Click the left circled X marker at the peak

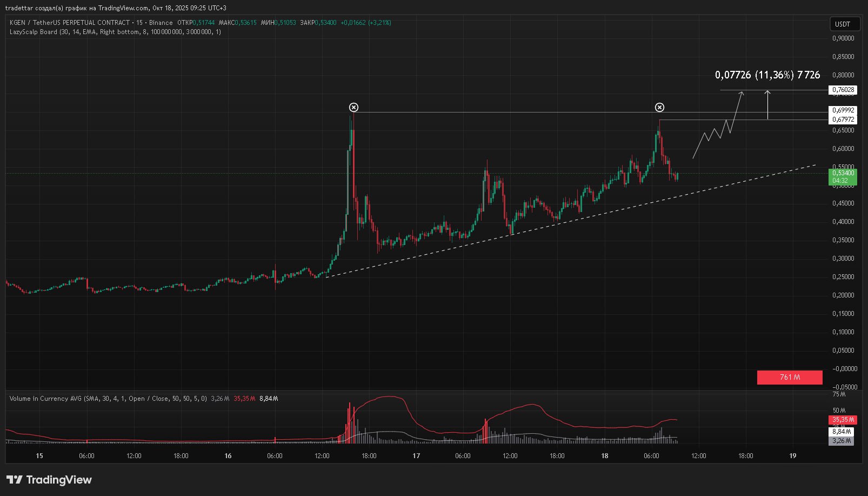pos(353,108)
